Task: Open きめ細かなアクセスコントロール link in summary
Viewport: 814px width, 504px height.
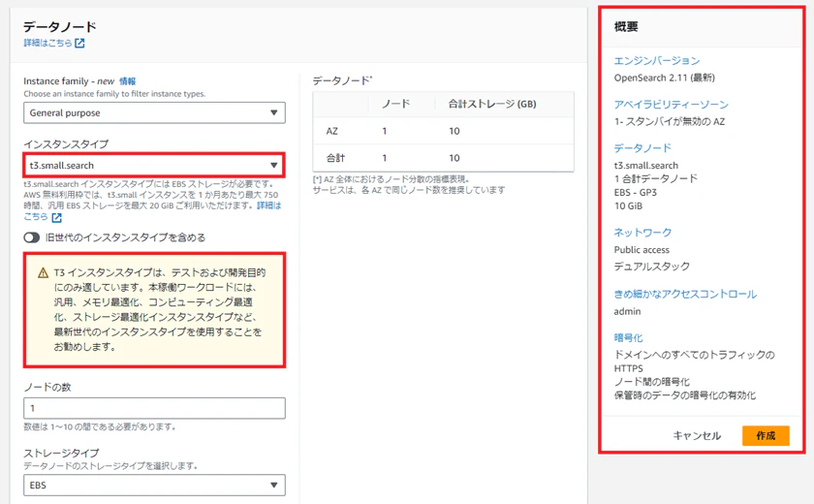Action: click(x=685, y=294)
